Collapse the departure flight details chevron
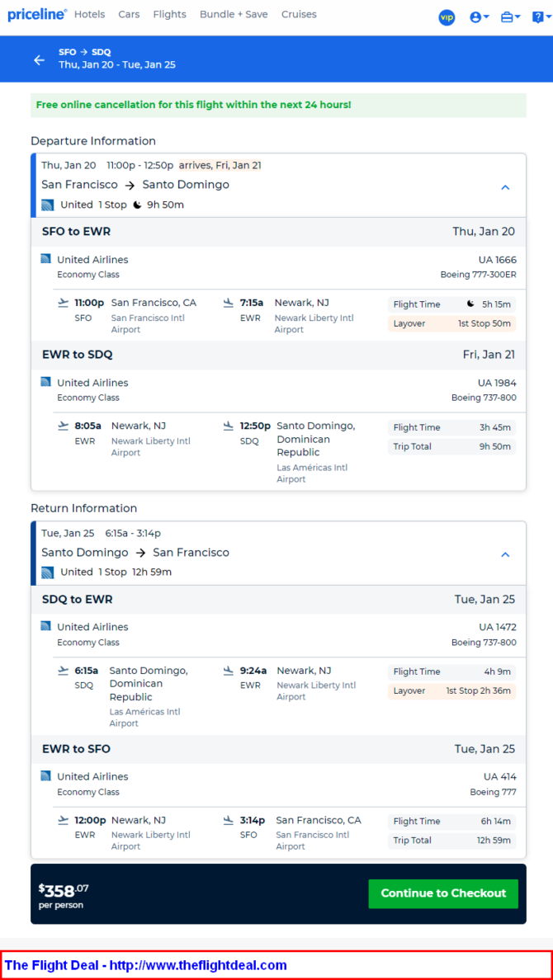Viewport: 553px width, 980px height. pyautogui.click(x=505, y=187)
